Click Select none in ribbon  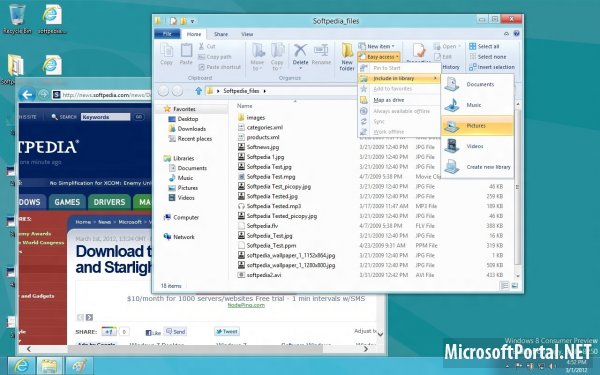click(x=488, y=57)
